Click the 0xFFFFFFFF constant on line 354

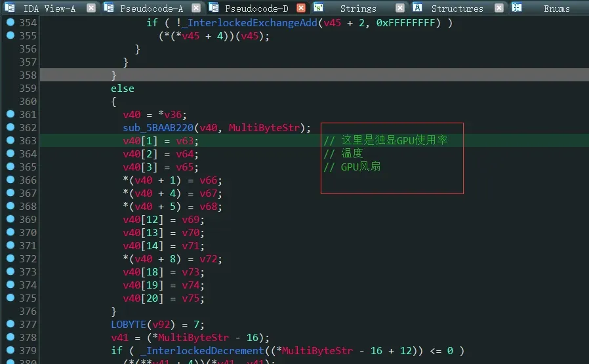tap(406, 23)
